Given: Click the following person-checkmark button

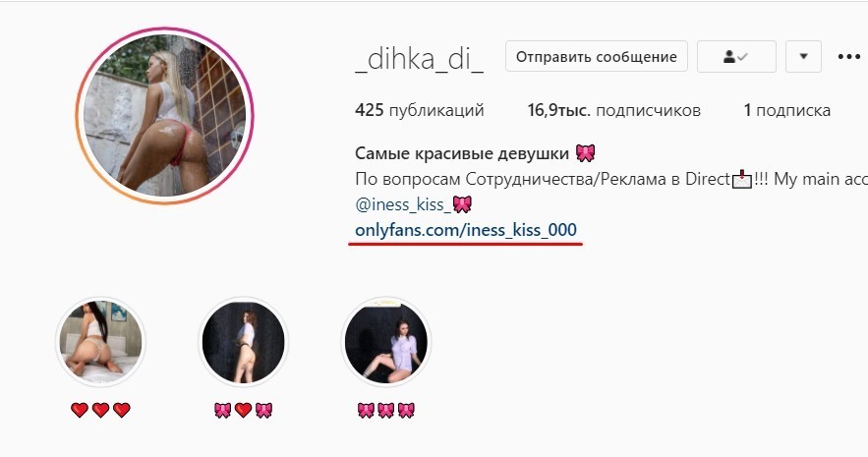Looking at the screenshot, I should (x=736, y=56).
